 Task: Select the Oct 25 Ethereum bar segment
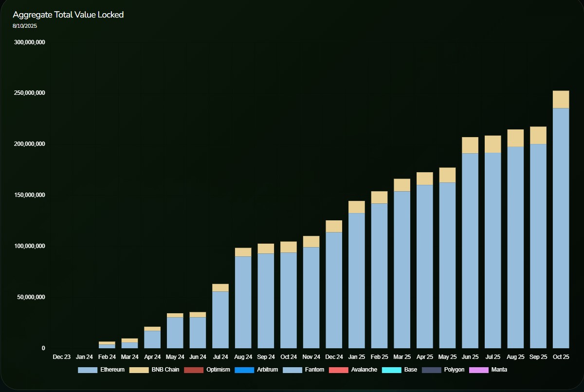[561, 228]
